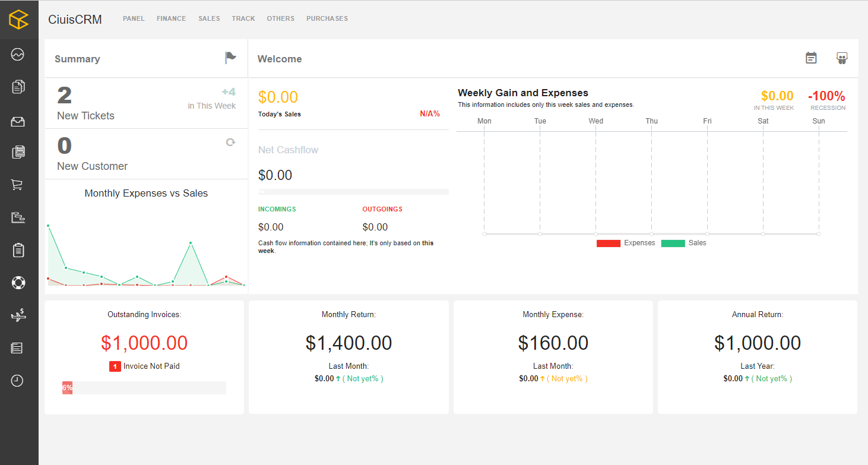
Task: Open the FINANCE menu
Action: [x=172, y=18]
